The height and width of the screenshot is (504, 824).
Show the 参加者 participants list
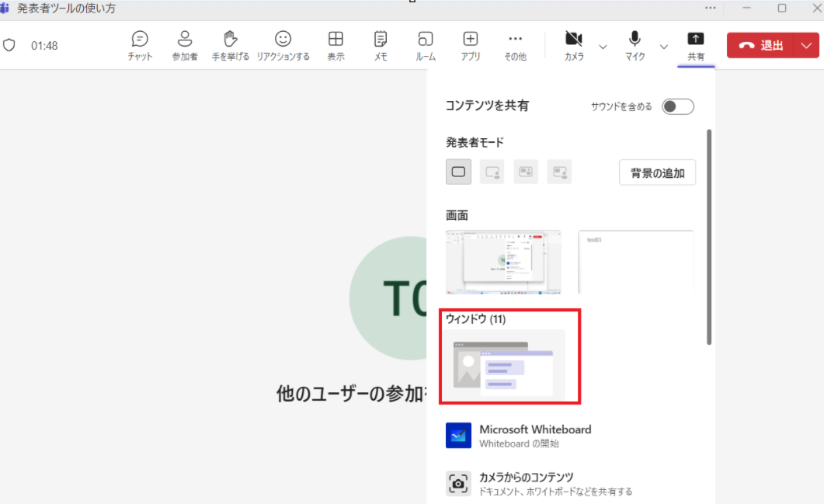click(x=185, y=45)
